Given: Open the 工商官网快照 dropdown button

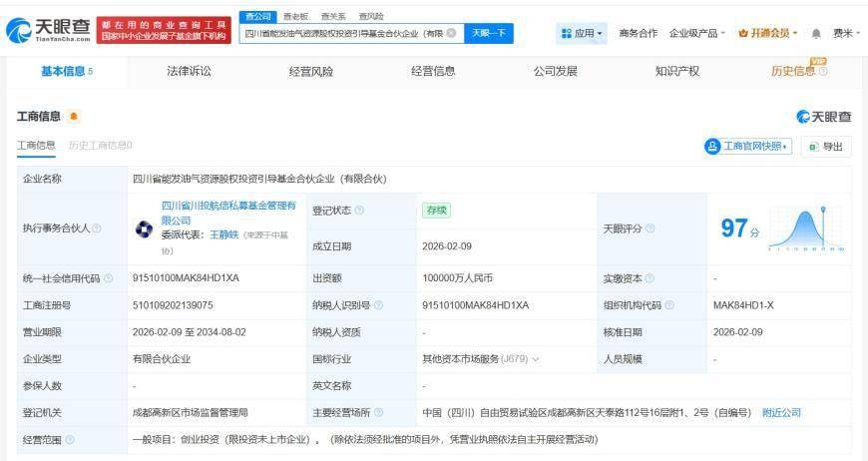Looking at the screenshot, I should pyautogui.click(x=747, y=147).
